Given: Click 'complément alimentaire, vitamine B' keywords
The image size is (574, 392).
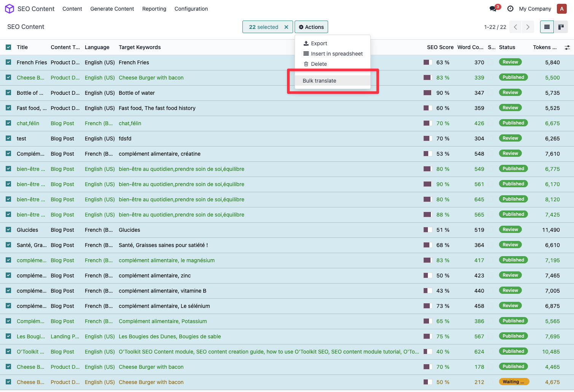Looking at the screenshot, I should point(163,291).
